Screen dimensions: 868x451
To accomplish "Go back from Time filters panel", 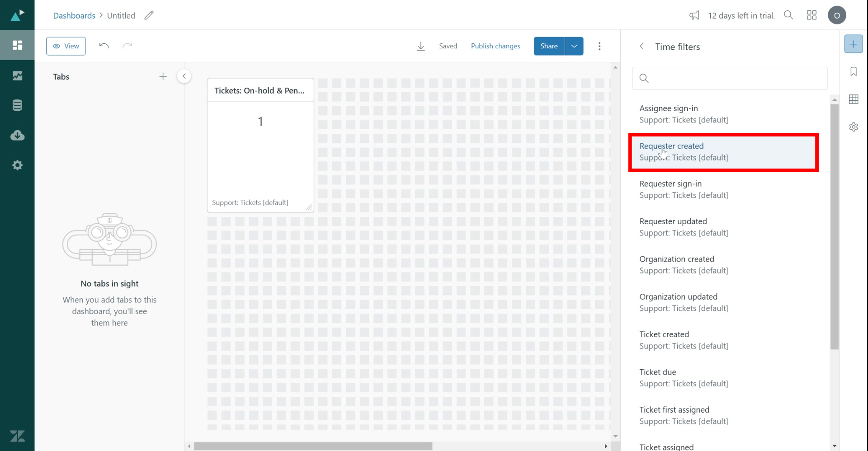I will 642,47.
